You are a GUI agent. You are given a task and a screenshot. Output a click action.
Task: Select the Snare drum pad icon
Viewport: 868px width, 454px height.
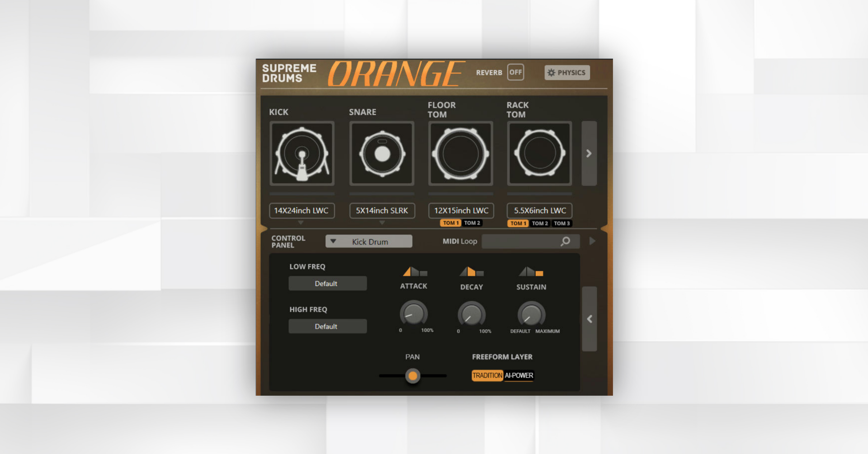[x=382, y=153]
